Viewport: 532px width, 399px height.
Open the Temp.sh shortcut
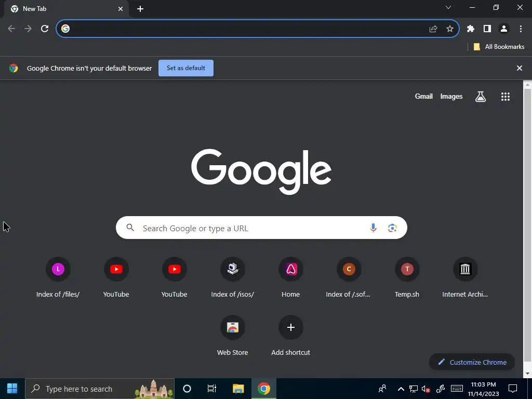(x=407, y=278)
